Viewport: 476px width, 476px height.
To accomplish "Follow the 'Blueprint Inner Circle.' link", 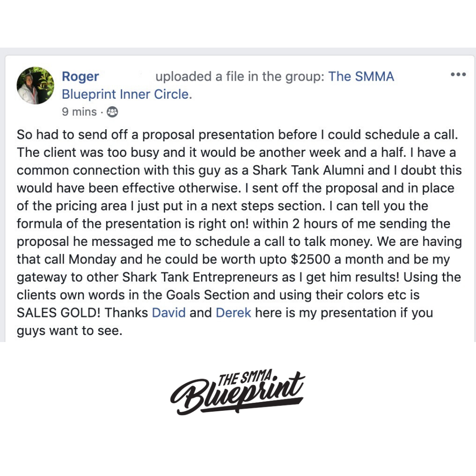I will [127, 94].
